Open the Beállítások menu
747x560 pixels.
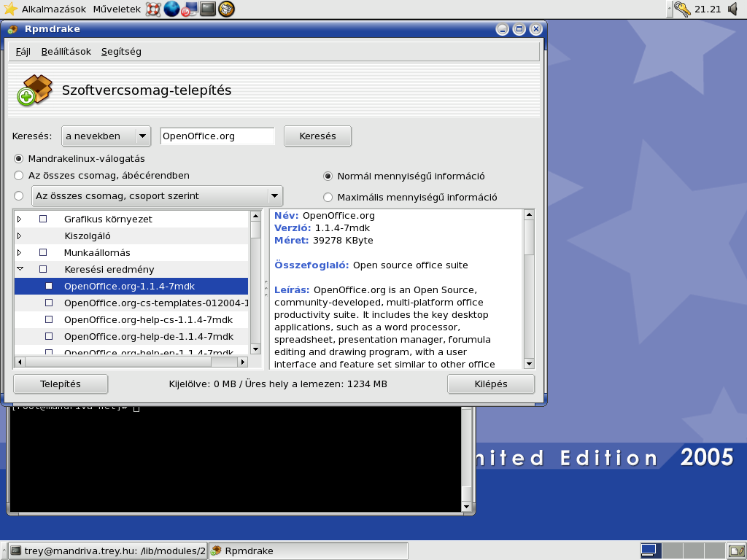coord(66,52)
